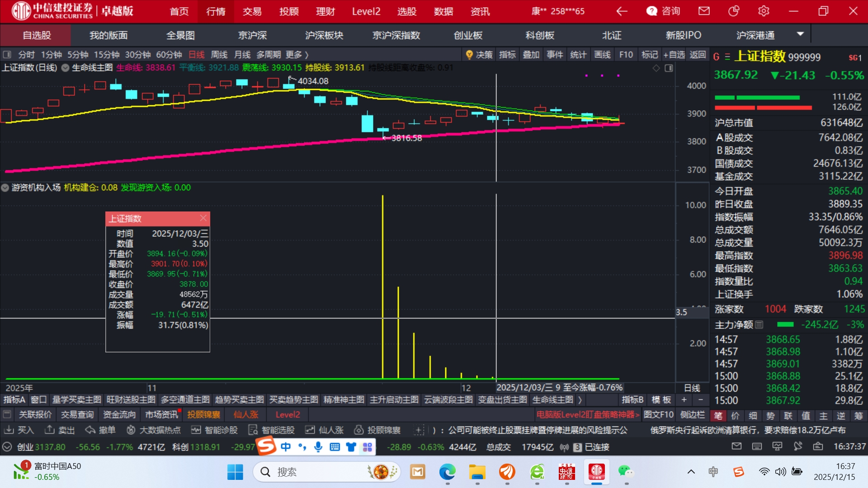Click the 买入 buy icon
868x488 pixels.
point(9,430)
